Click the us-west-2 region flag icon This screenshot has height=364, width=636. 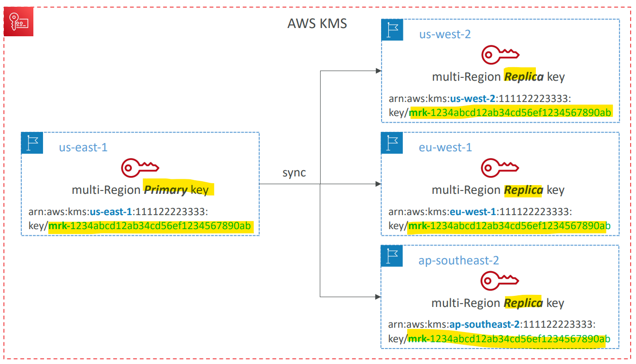[392, 30]
